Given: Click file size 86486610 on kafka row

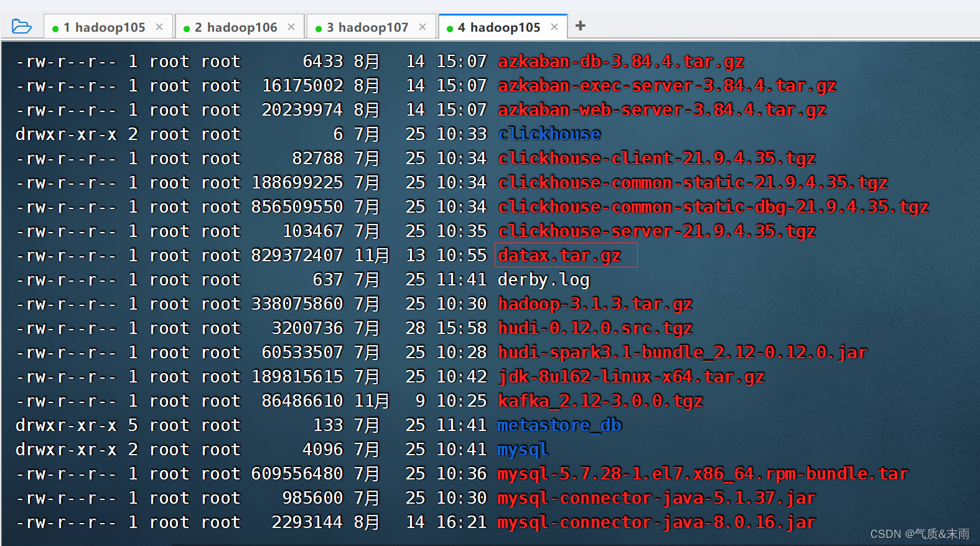Looking at the screenshot, I should tap(302, 401).
